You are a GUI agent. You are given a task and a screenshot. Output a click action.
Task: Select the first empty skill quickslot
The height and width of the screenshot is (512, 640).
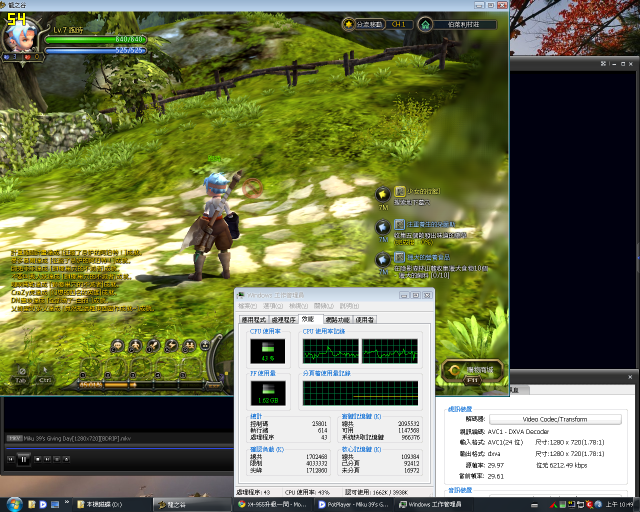(x=92, y=367)
